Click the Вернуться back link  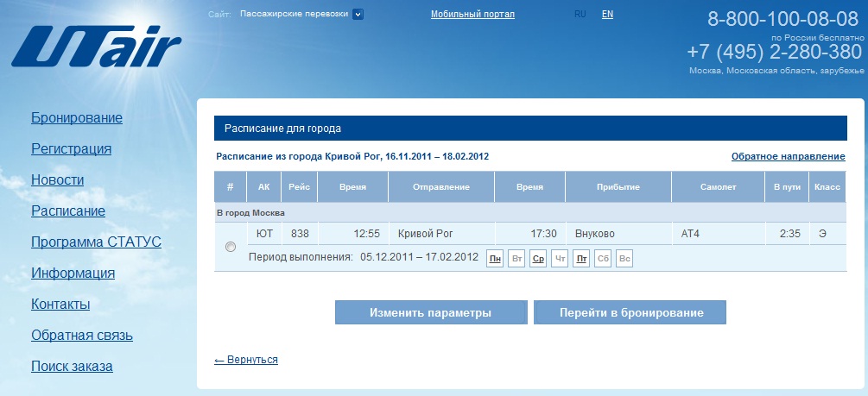246,360
